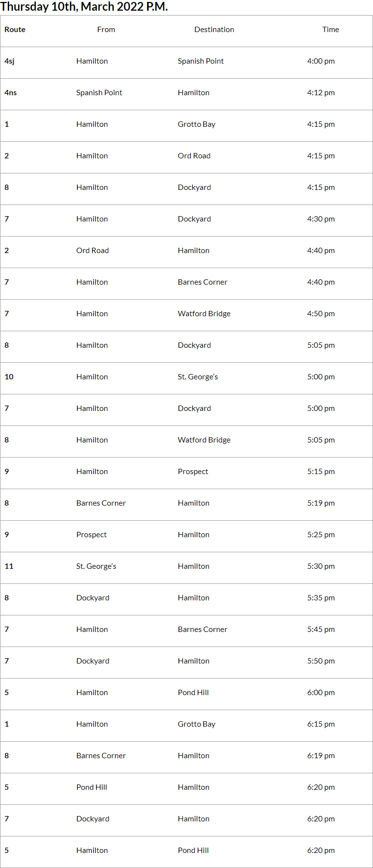Select route number 11
The width and height of the screenshot is (373, 868).
[x=9, y=566]
